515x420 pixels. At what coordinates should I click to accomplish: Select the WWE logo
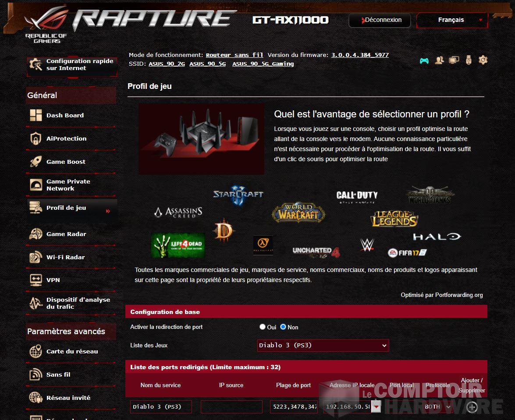(x=367, y=245)
